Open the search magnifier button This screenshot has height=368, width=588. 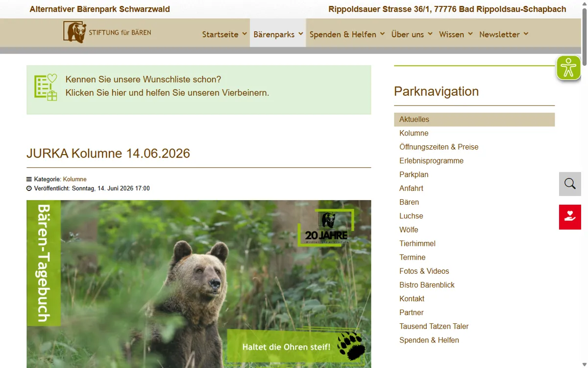pyautogui.click(x=570, y=184)
